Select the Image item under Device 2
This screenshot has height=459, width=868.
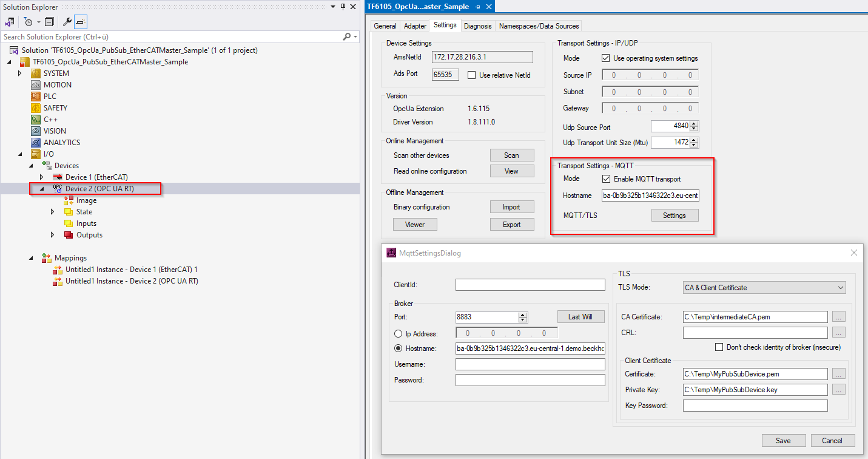click(86, 200)
